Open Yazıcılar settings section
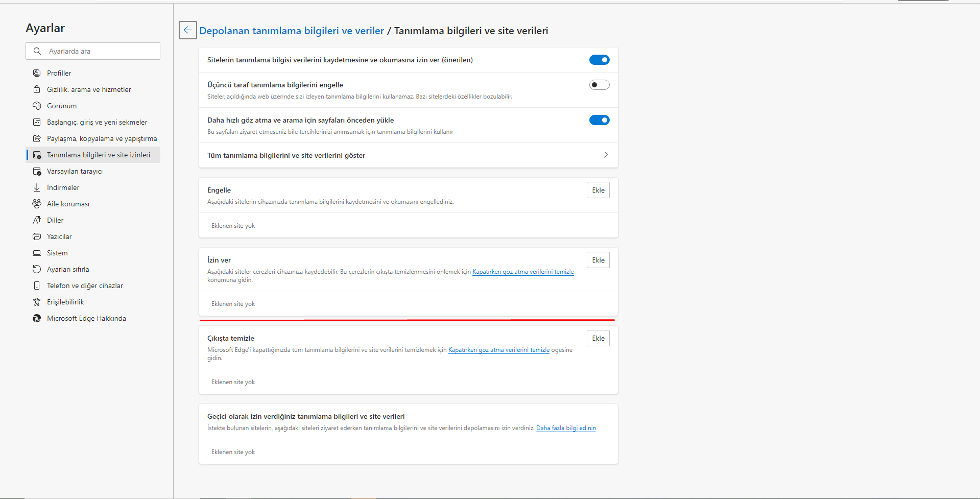Image resolution: width=980 pixels, height=499 pixels. [x=93, y=236]
